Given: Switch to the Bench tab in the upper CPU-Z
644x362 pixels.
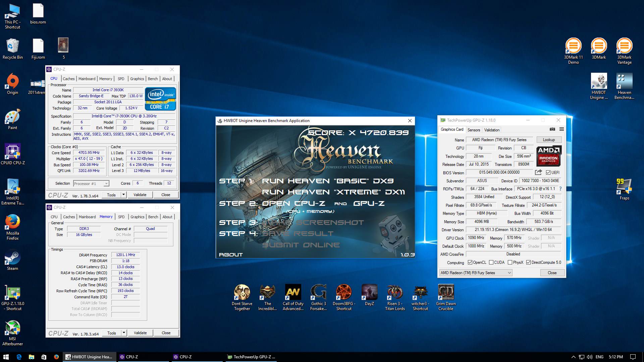Looking at the screenshot, I should (x=153, y=79).
